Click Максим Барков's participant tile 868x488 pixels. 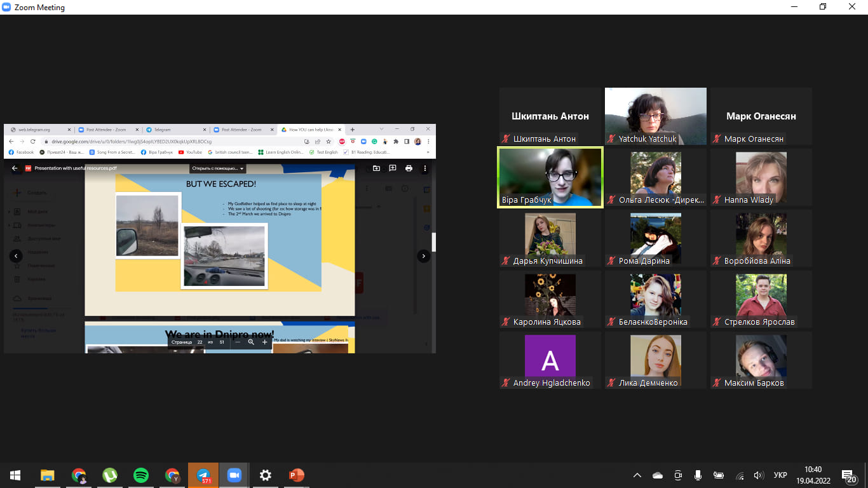point(761,360)
